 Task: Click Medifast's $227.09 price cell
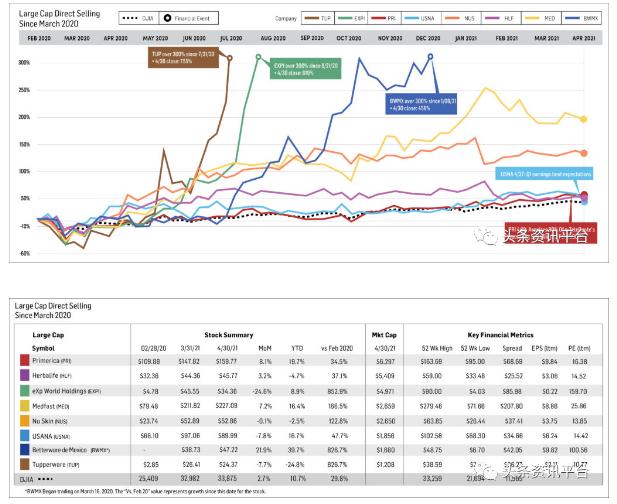[x=225, y=406]
